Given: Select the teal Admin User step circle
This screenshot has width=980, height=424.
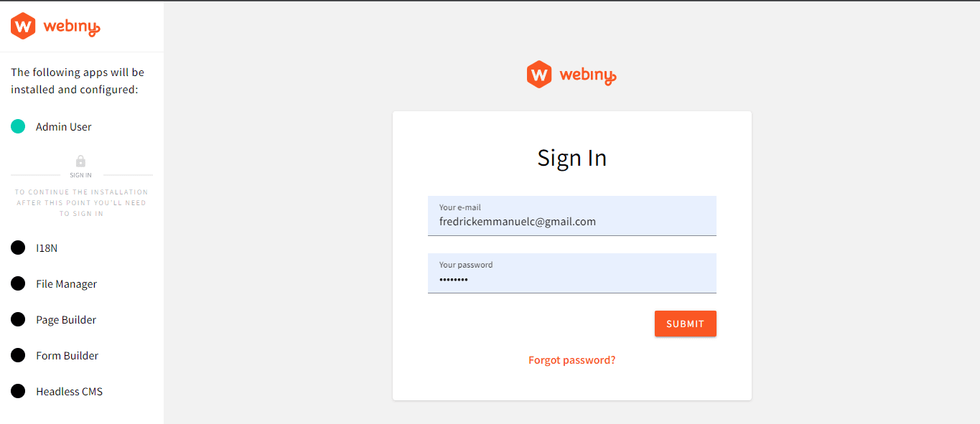Looking at the screenshot, I should [x=18, y=127].
